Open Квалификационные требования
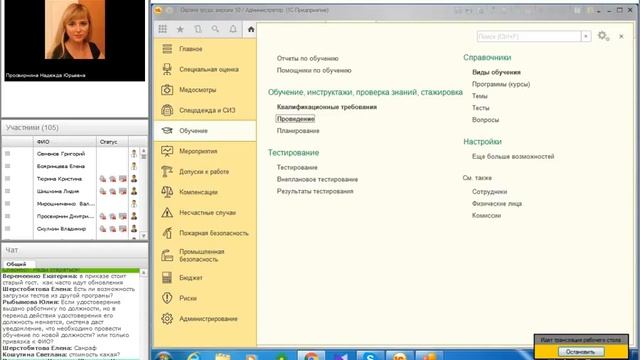 327,107
